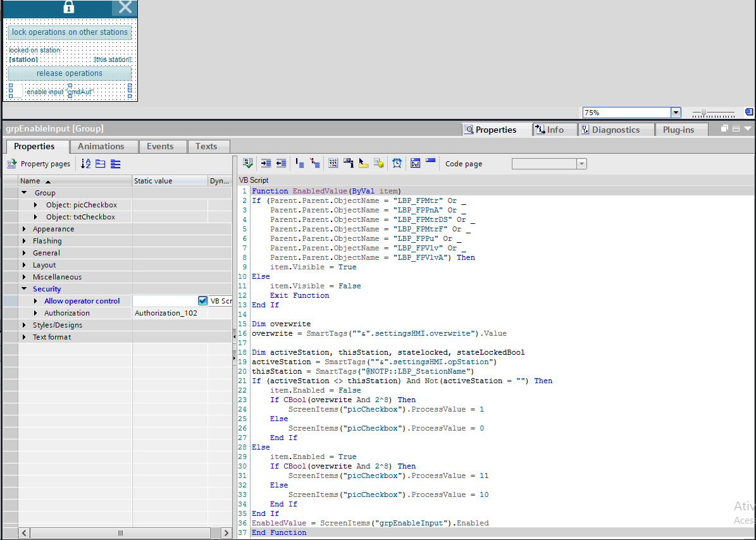Switch to the Animations tab

101,146
